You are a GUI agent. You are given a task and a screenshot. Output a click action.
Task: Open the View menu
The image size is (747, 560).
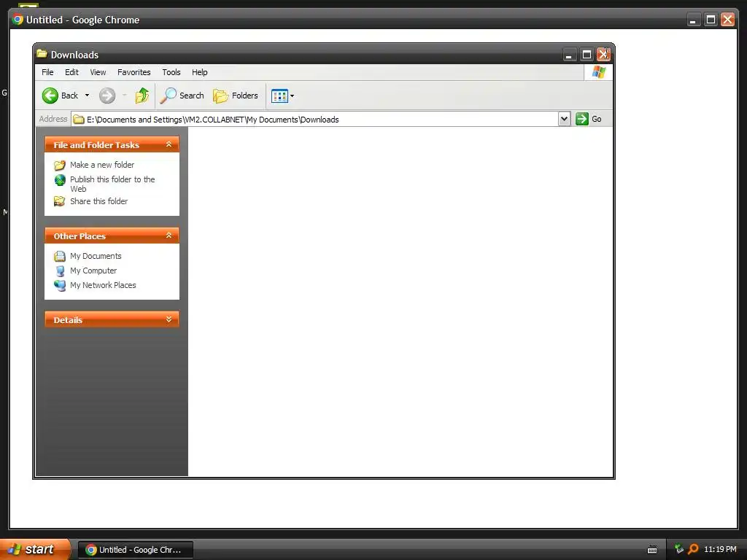pyautogui.click(x=98, y=72)
